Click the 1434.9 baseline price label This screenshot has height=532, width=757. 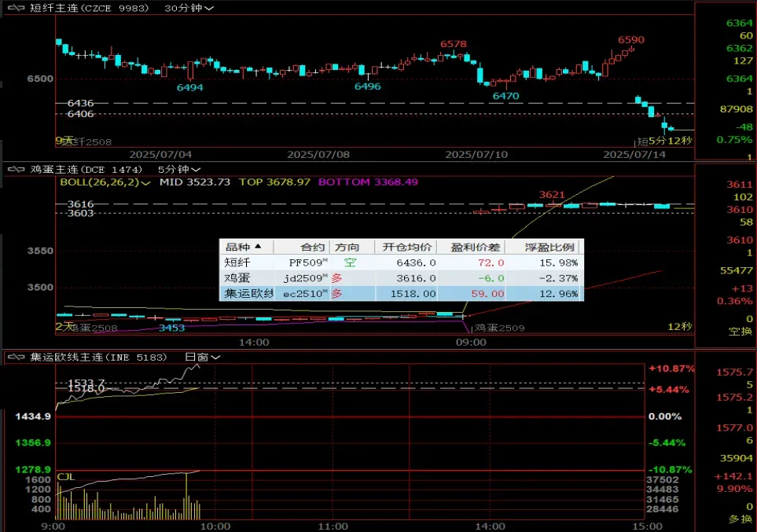33,416
